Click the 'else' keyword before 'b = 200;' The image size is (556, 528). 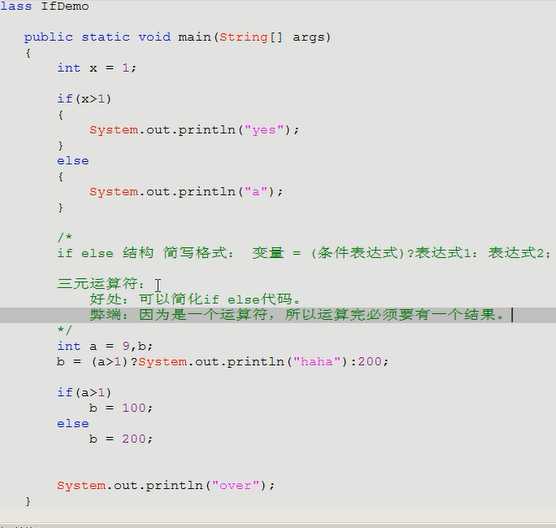pyautogui.click(x=73, y=423)
